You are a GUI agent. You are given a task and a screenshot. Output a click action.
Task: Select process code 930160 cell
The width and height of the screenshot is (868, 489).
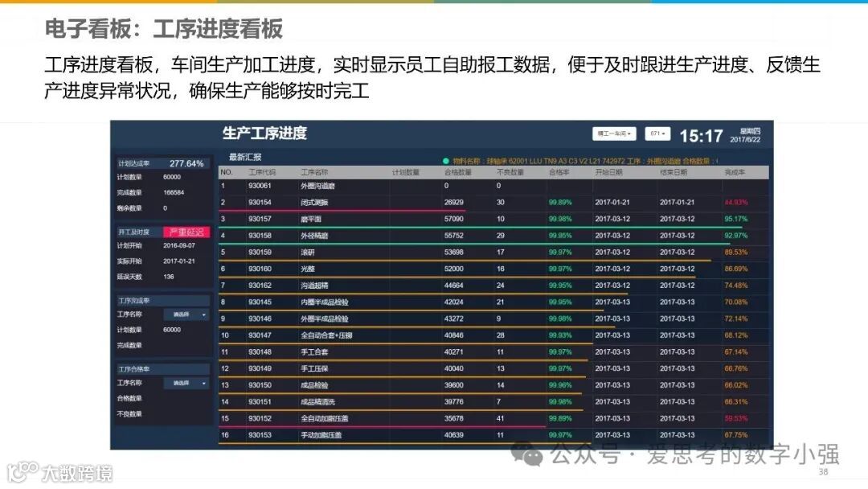pos(260,269)
